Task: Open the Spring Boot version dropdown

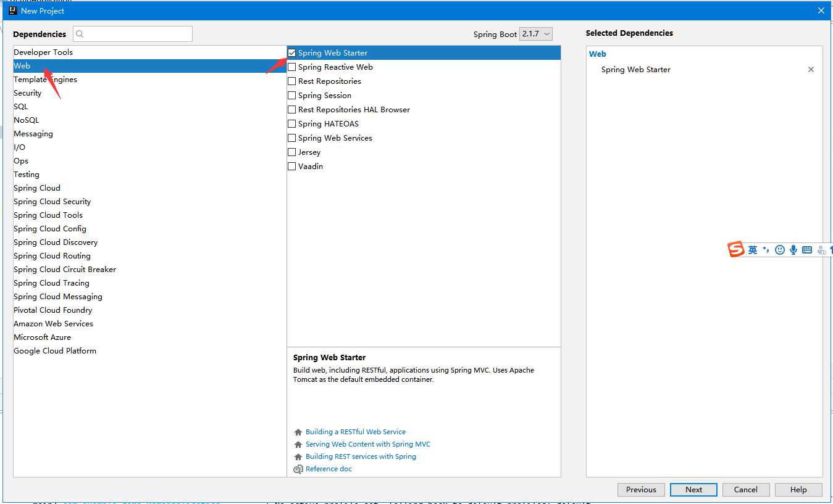Action: pyautogui.click(x=536, y=35)
